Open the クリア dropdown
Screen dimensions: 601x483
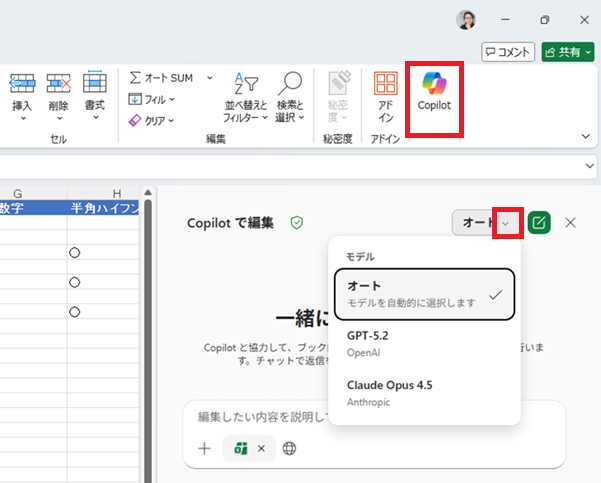pyautogui.click(x=152, y=120)
